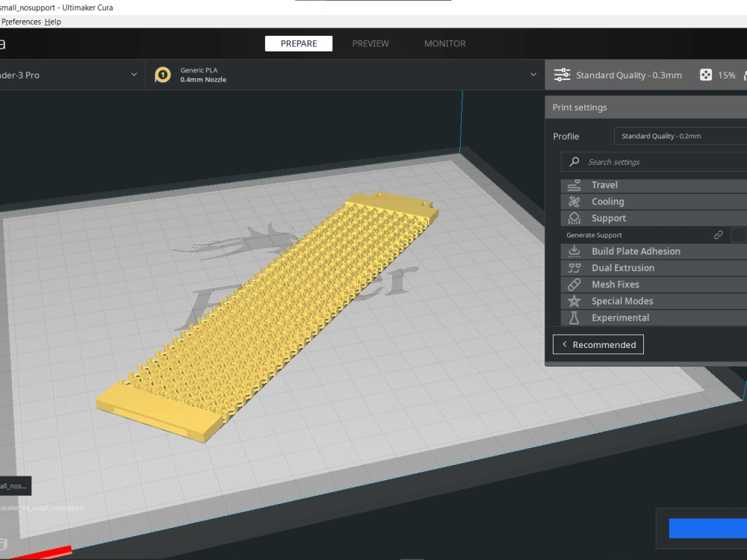747x560 pixels.
Task: Click the Search settings field
Action: 654,162
